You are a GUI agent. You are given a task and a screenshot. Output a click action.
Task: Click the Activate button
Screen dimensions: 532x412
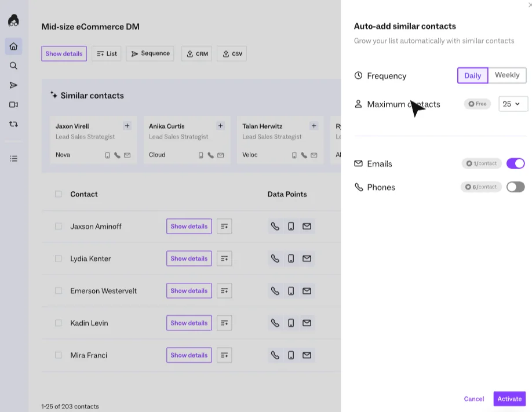[x=509, y=399]
